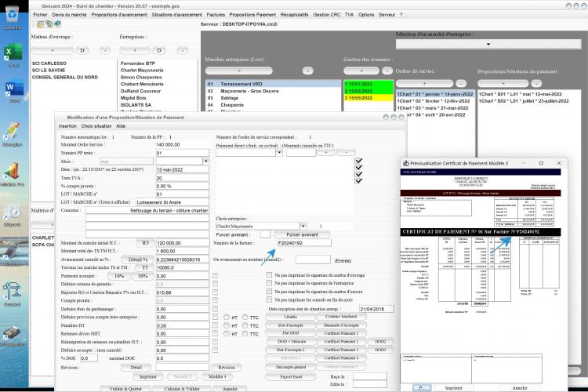Click the R3 button beside Montant du marché
The height and width of the screenshot is (392, 588).
tap(145, 243)
